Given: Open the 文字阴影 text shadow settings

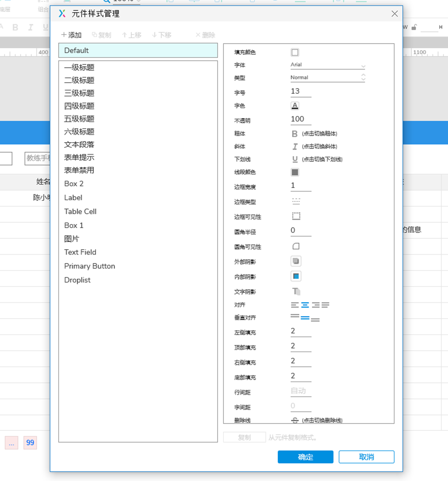Looking at the screenshot, I should click(296, 291).
